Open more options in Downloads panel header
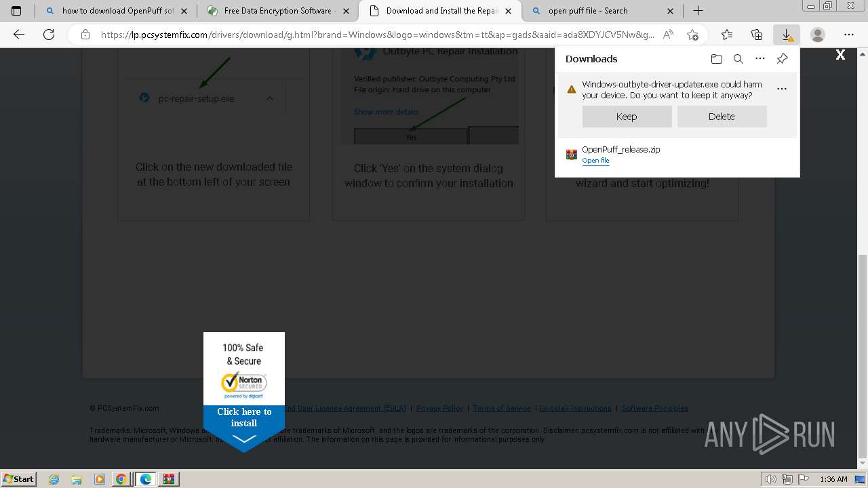 (760, 59)
